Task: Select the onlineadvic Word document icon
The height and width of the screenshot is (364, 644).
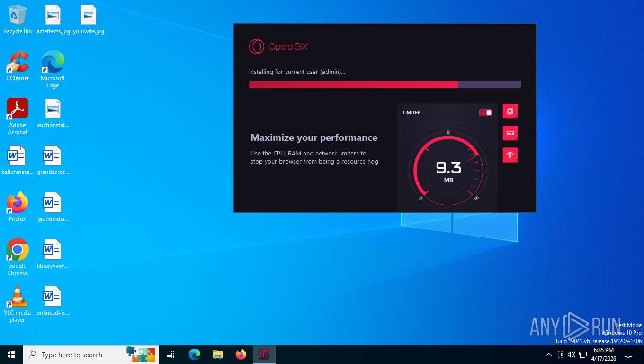Action: point(53,301)
